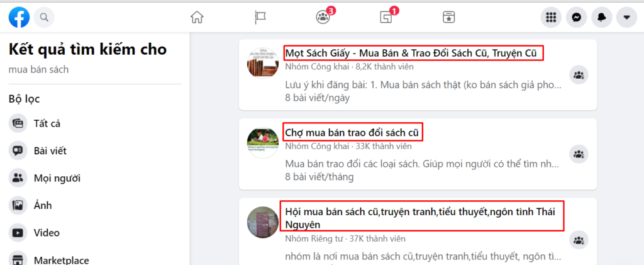
Task: Open Chợ mua bán trao đổi sách cũ
Action: click(x=353, y=133)
